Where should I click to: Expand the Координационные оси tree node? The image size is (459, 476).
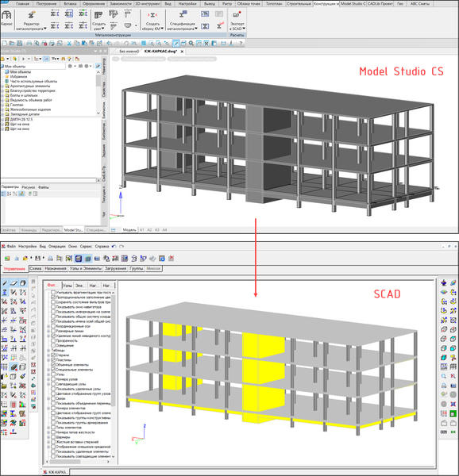pos(48,326)
